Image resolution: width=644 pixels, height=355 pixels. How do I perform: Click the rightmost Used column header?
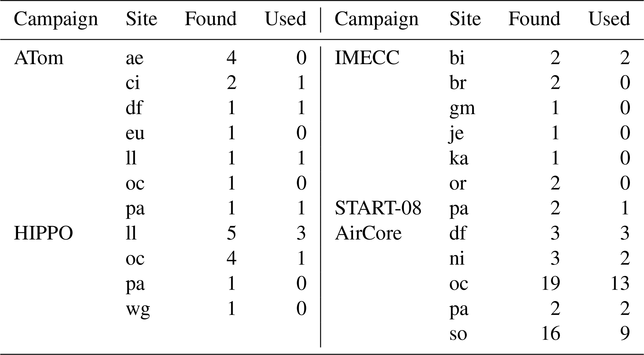click(x=609, y=19)
